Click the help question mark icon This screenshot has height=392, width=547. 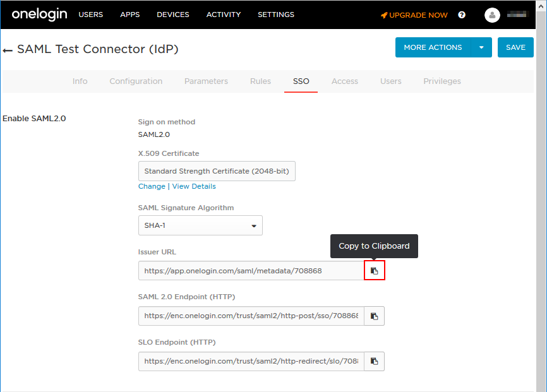pyautogui.click(x=462, y=15)
